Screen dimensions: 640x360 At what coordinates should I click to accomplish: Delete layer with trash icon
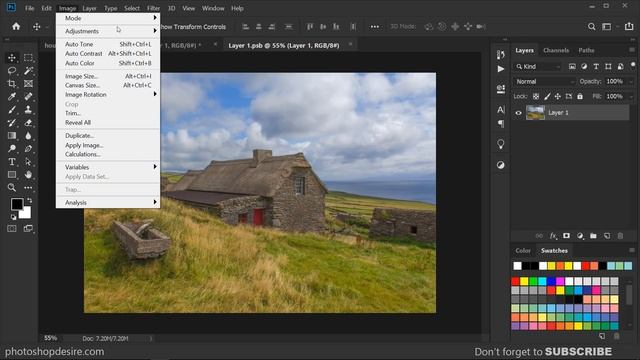click(x=620, y=236)
